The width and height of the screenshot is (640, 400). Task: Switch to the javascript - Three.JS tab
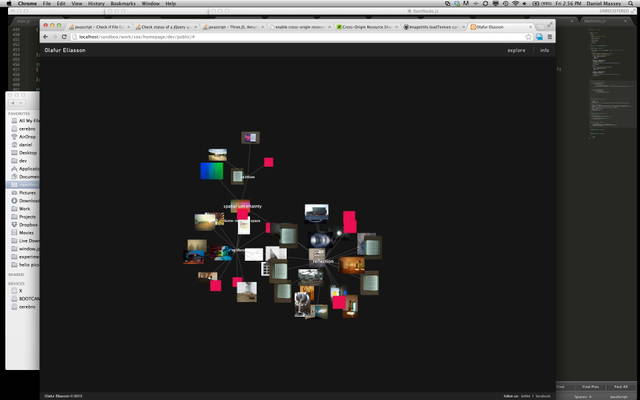[x=232, y=27]
